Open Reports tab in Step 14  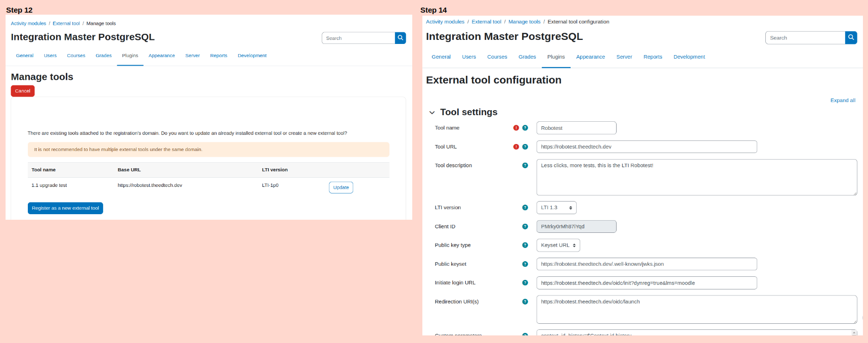pyautogui.click(x=653, y=57)
